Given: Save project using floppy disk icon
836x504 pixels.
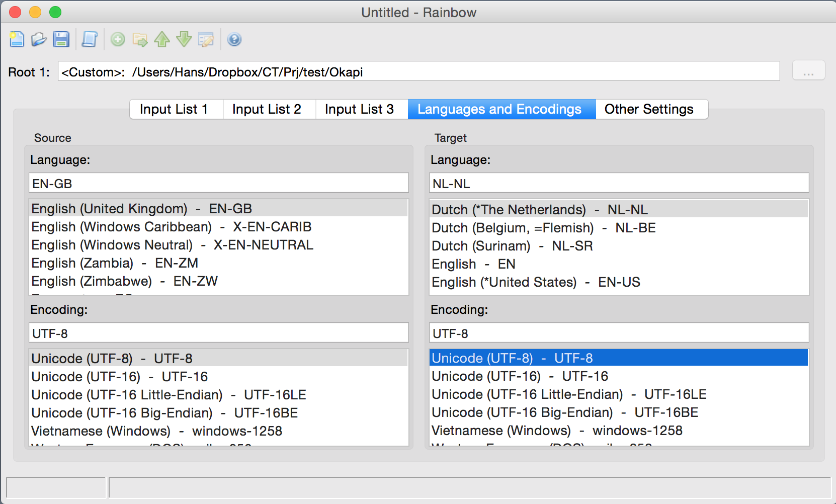Looking at the screenshot, I should pos(61,39).
